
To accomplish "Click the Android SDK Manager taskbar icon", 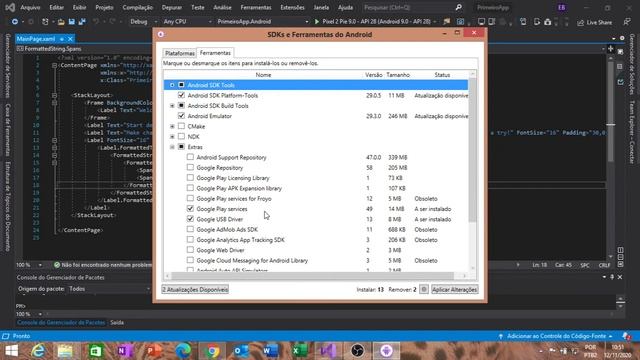I will pos(386,351).
